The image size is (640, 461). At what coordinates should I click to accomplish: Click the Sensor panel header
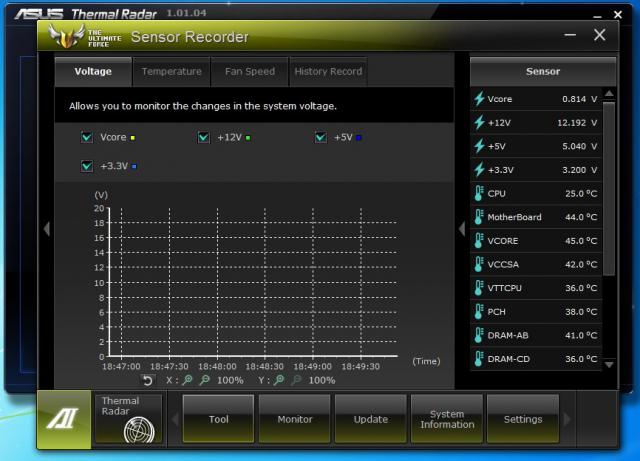pyautogui.click(x=543, y=71)
